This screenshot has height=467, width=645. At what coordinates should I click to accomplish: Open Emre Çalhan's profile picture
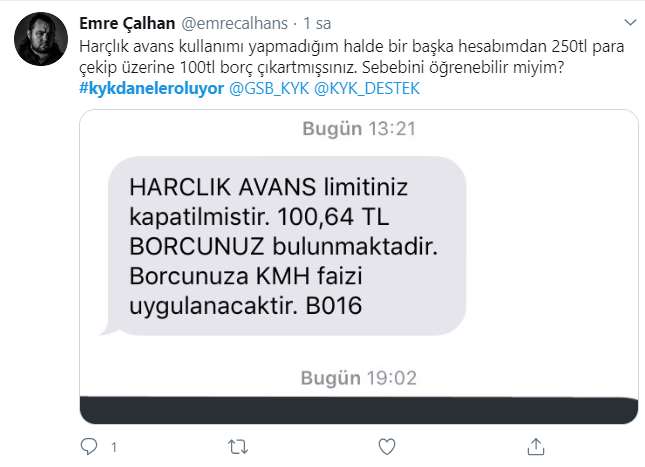tap(41, 39)
